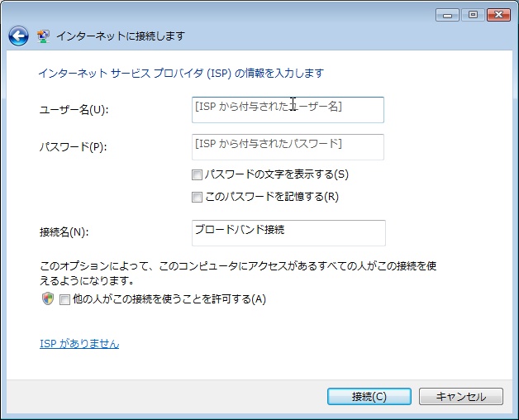Click the blue back arrow button

pyautogui.click(x=18, y=36)
